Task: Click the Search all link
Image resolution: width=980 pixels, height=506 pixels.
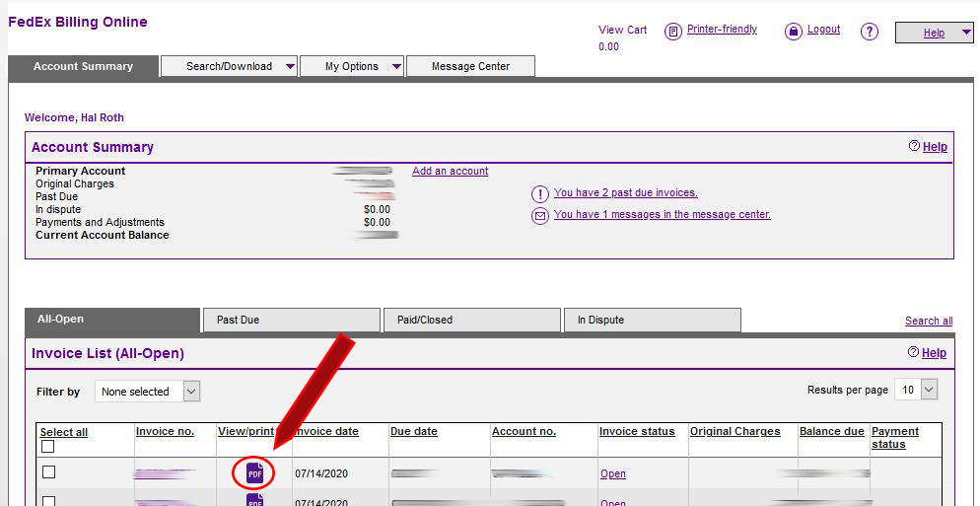Action: point(929,321)
